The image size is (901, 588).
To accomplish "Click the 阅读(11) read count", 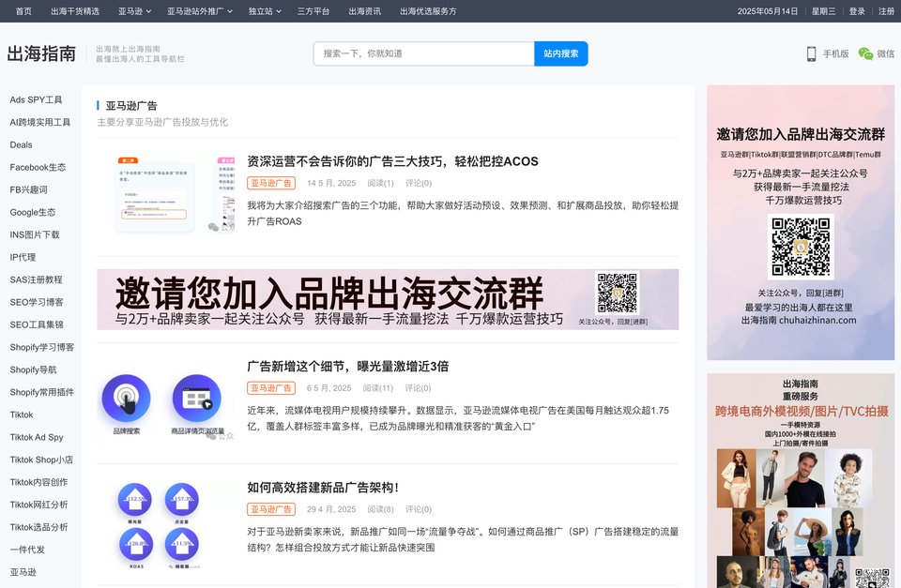I will [x=377, y=388].
